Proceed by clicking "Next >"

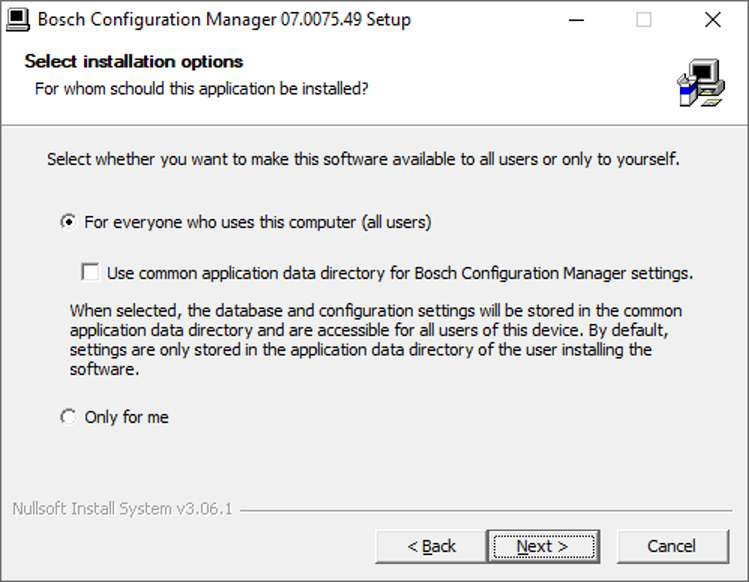(542, 546)
